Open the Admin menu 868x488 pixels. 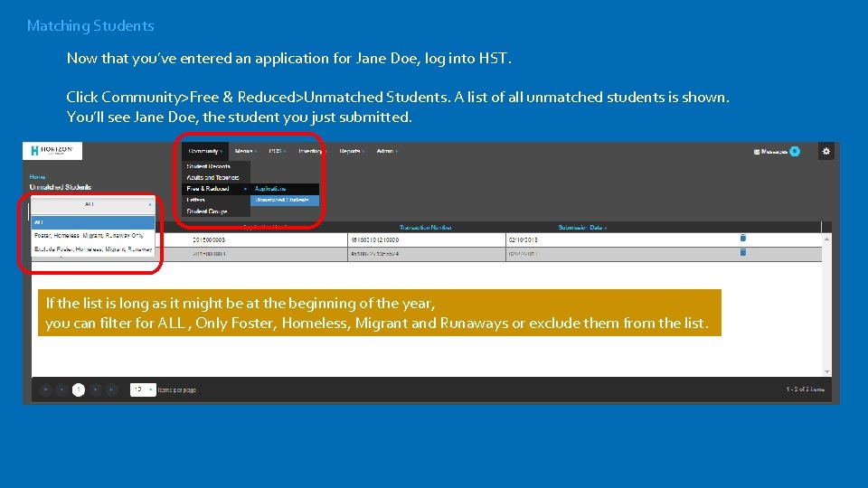tap(387, 151)
